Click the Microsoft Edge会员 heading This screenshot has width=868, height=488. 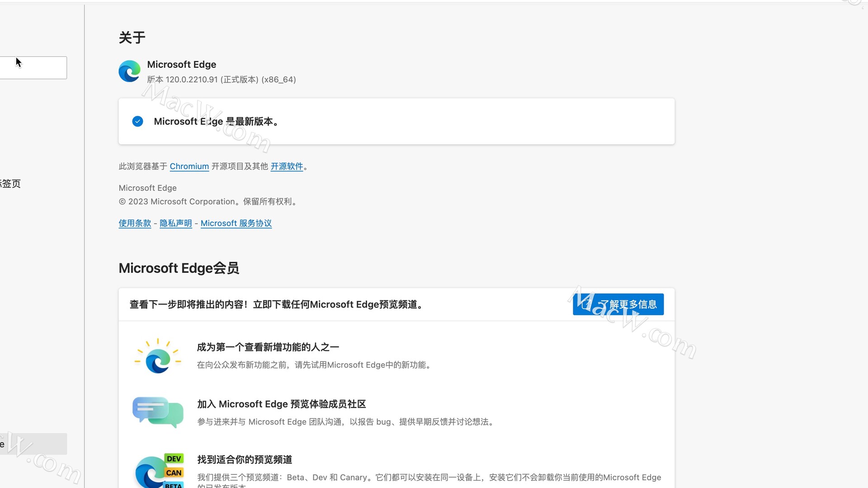179,268
